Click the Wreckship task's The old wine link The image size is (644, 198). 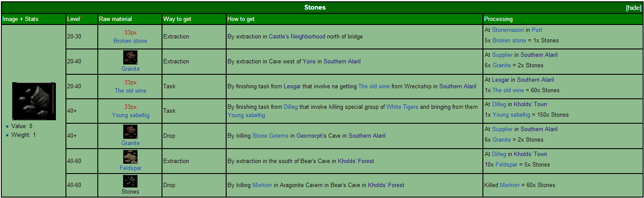(x=374, y=87)
